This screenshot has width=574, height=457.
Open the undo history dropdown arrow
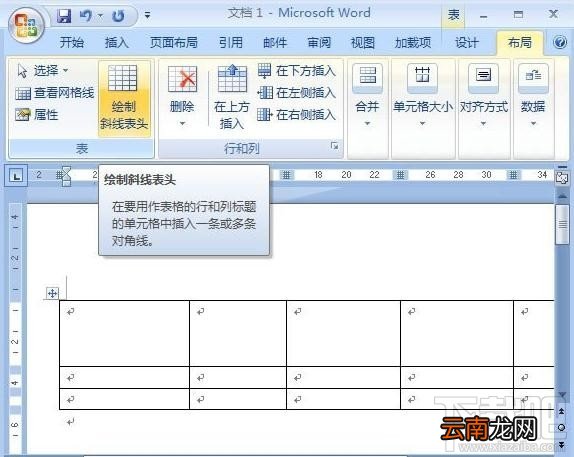coord(100,16)
